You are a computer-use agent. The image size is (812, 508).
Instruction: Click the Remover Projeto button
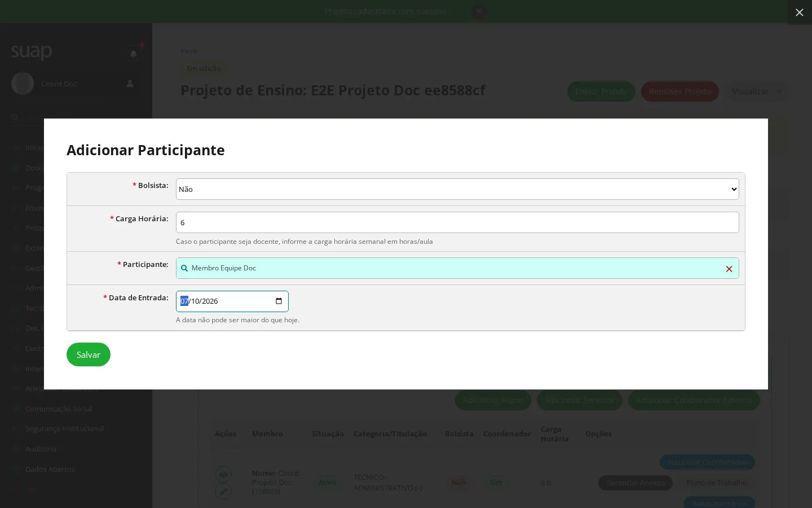click(x=680, y=91)
